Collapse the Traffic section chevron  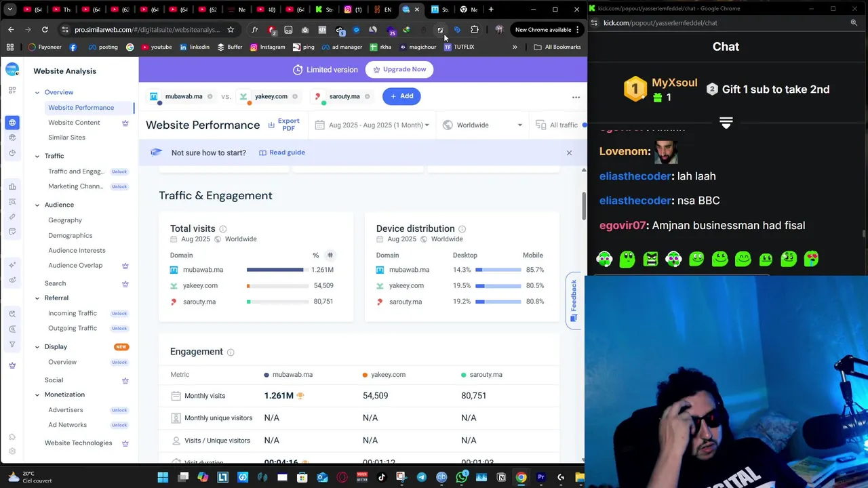[x=37, y=157]
